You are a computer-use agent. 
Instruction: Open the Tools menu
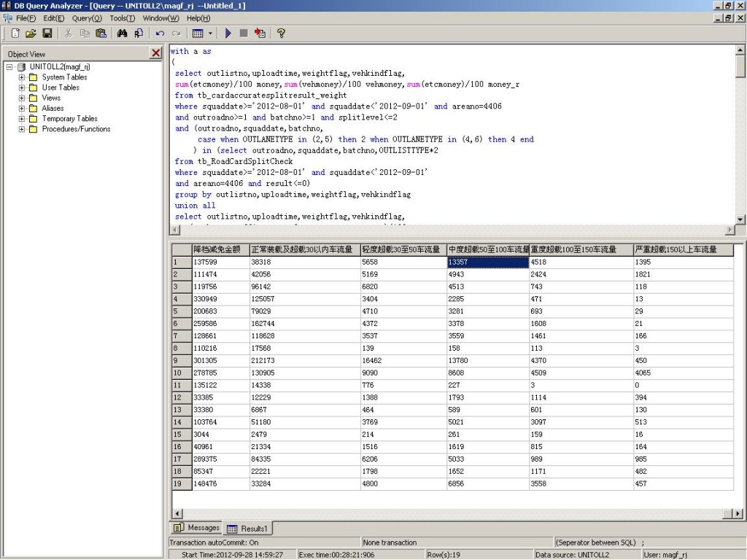click(x=122, y=17)
